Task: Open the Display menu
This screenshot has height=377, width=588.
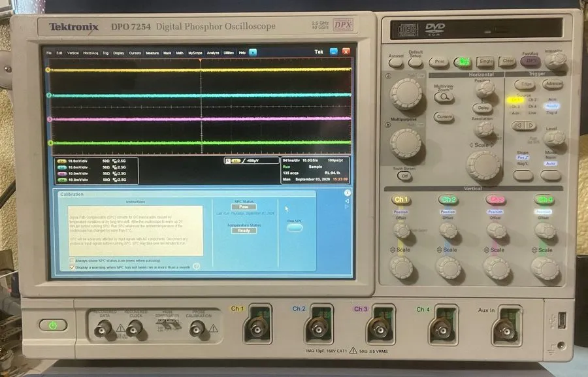Action: point(119,53)
